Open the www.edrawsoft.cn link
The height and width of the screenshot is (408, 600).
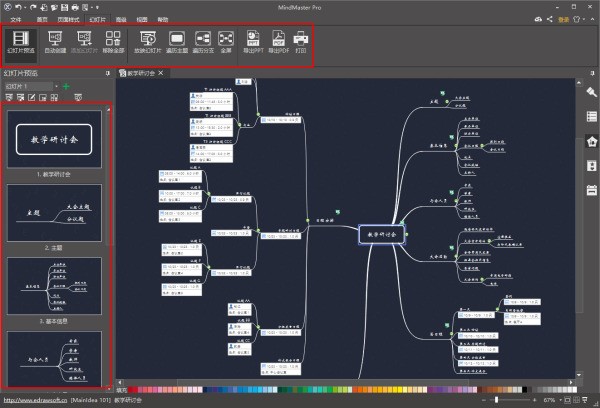pos(34,400)
